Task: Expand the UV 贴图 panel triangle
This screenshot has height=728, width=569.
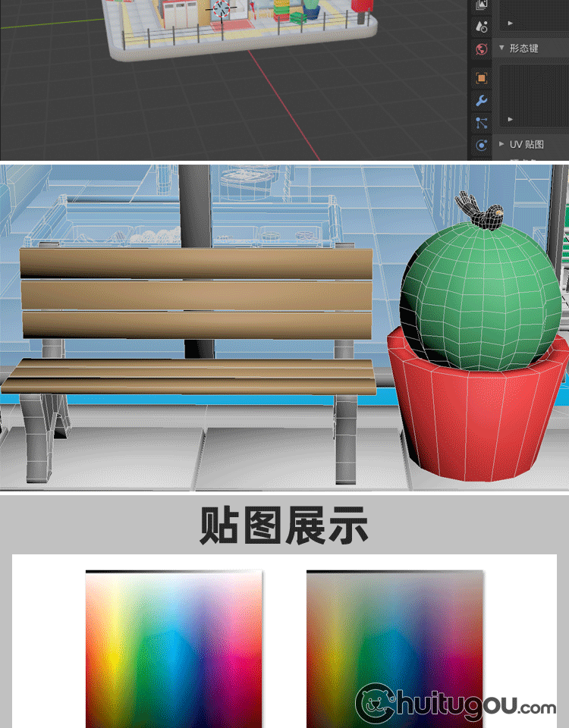Action: coord(501,144)
